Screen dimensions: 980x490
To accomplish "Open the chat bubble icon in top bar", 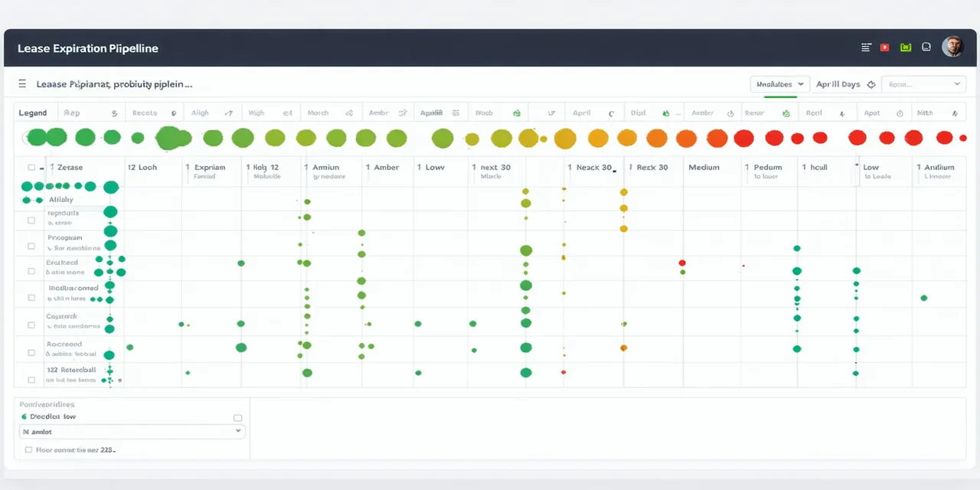I will [926, 47].
